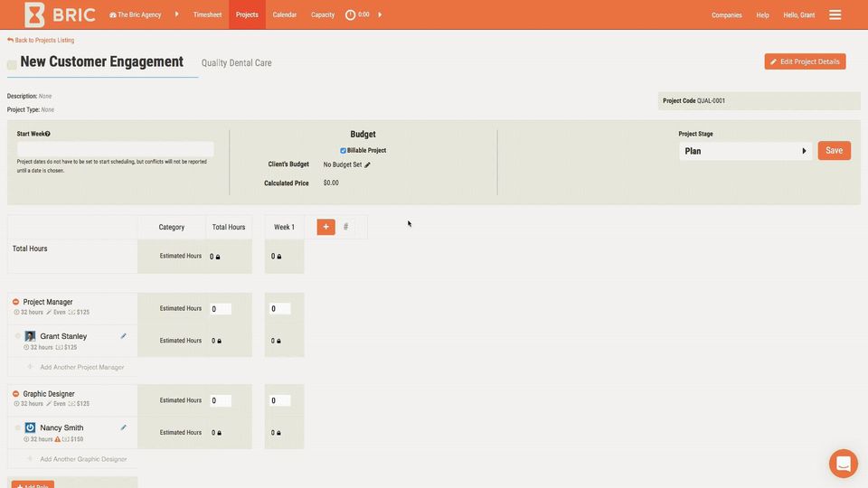Click the hash icon beside Week 1

click(x=346, y=227)
